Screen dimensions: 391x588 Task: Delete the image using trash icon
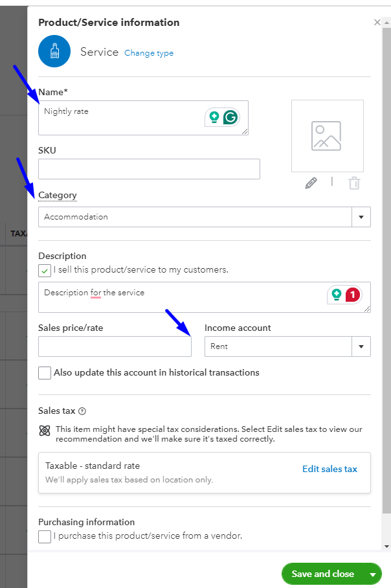[x=353, y=183]
